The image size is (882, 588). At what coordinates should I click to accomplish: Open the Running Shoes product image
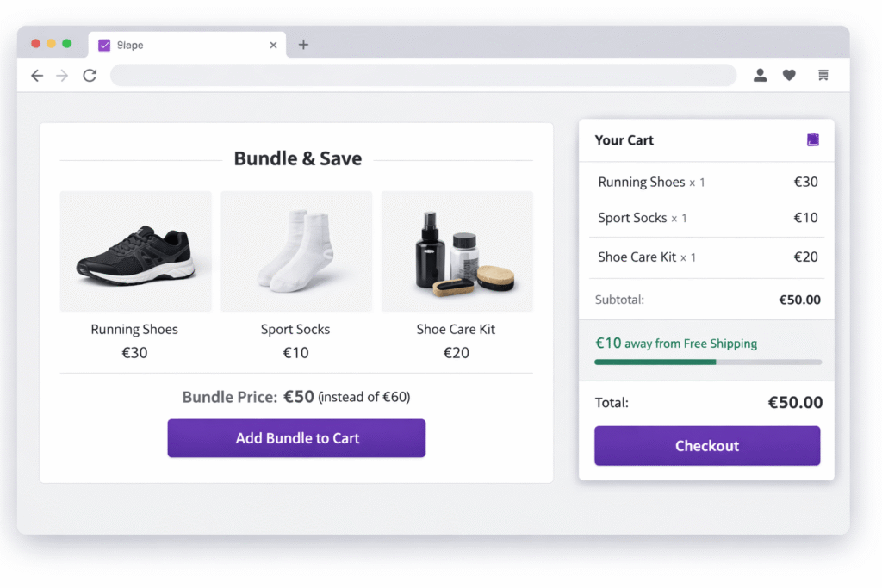point(135,251)
